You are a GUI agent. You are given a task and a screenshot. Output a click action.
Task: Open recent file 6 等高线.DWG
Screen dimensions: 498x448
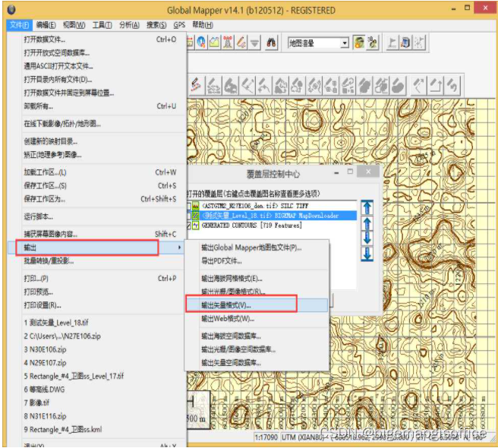(x=97, y=390)
